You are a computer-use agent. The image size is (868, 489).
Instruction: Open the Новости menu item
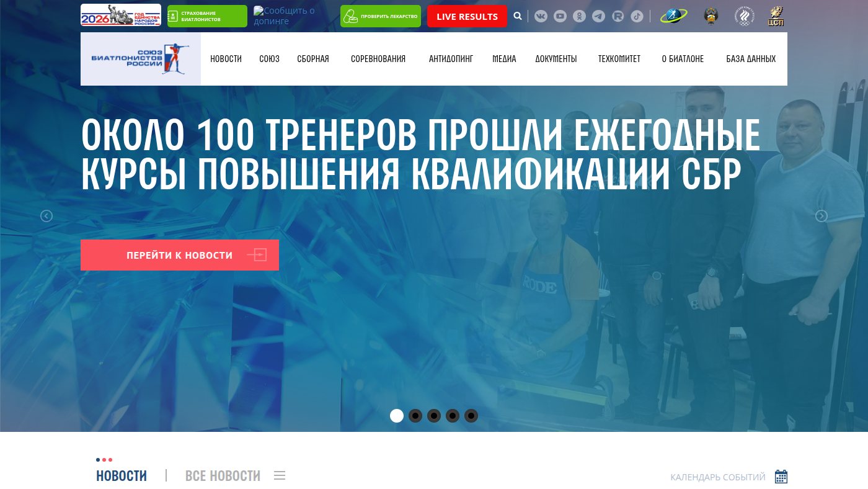tap(226, 59)
